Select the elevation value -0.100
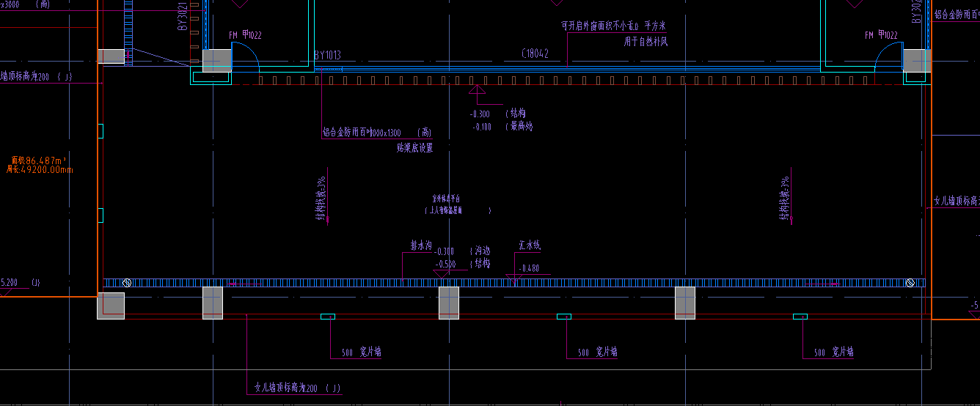The height and width of the screenshot is (406, 980). point(481,128)
